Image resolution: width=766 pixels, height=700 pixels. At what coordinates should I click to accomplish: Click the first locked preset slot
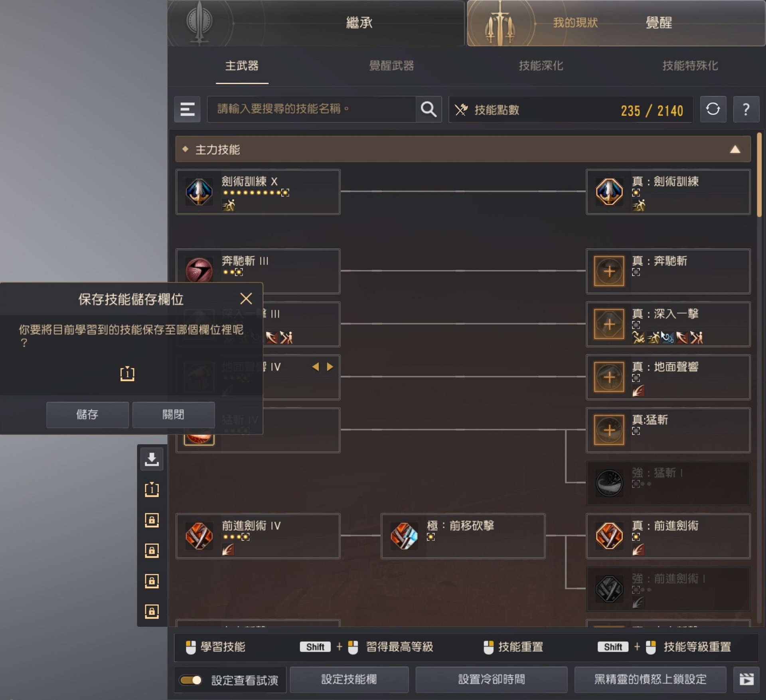pos(152,520)
